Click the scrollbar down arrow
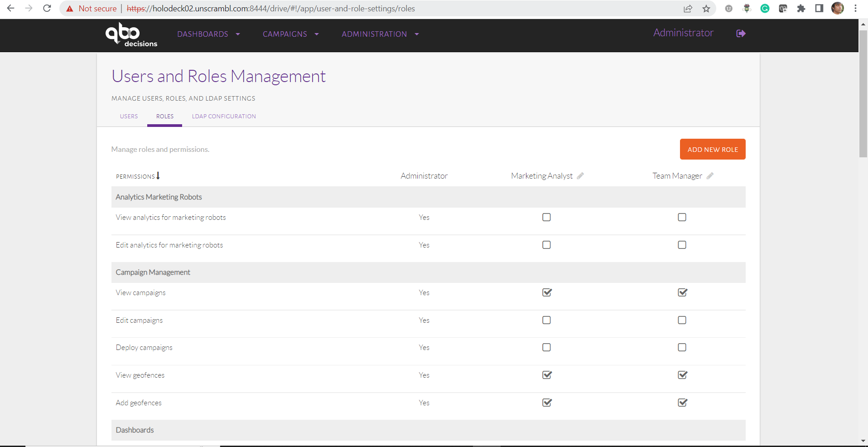The width and height of the screenshot is (868, 447). [863, 441]
